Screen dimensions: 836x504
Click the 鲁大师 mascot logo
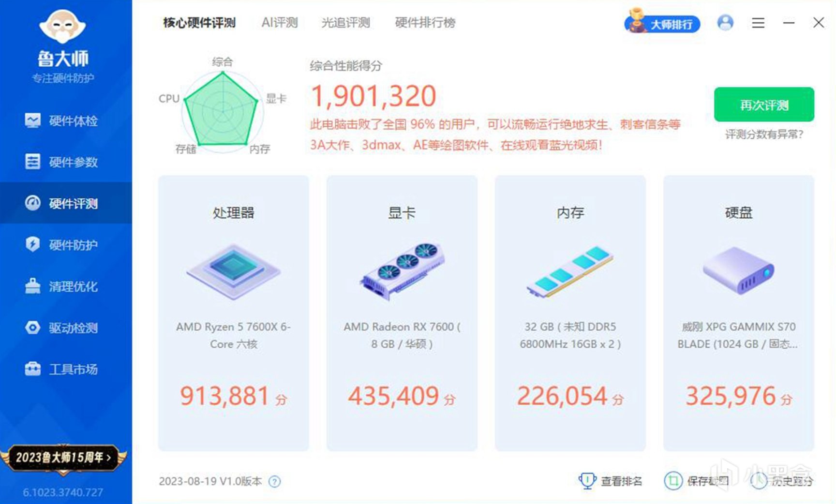pos(62,27)
